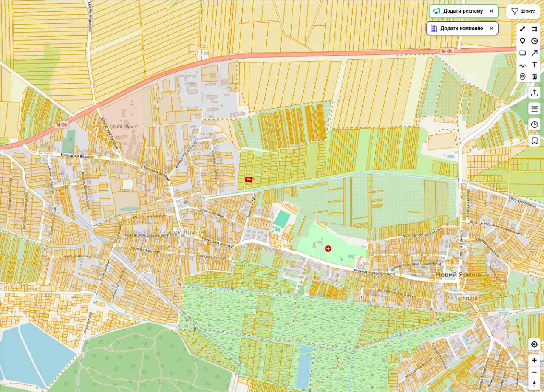Reset map north with compass button
The width and height of the screenshot is (544, 392).
534,384
